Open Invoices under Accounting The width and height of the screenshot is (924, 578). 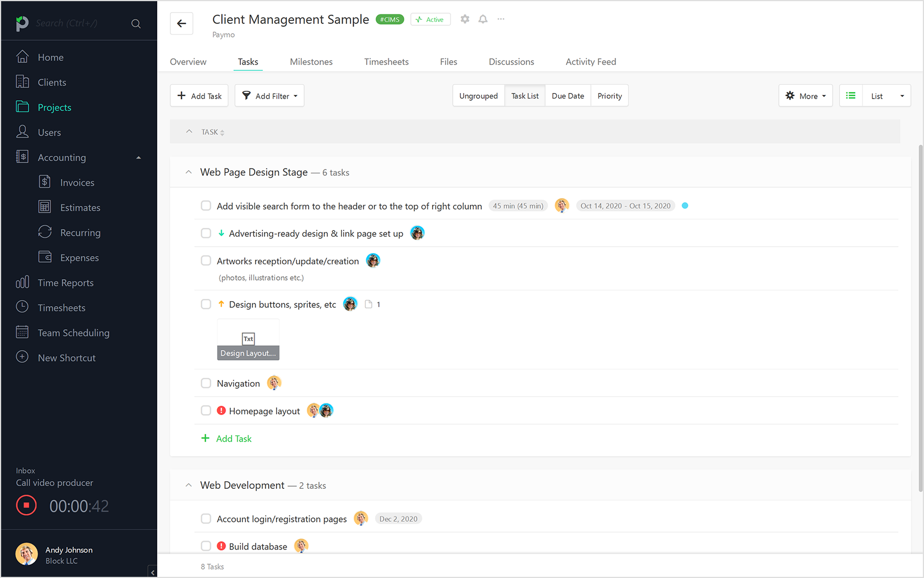[x=77, y=182]
